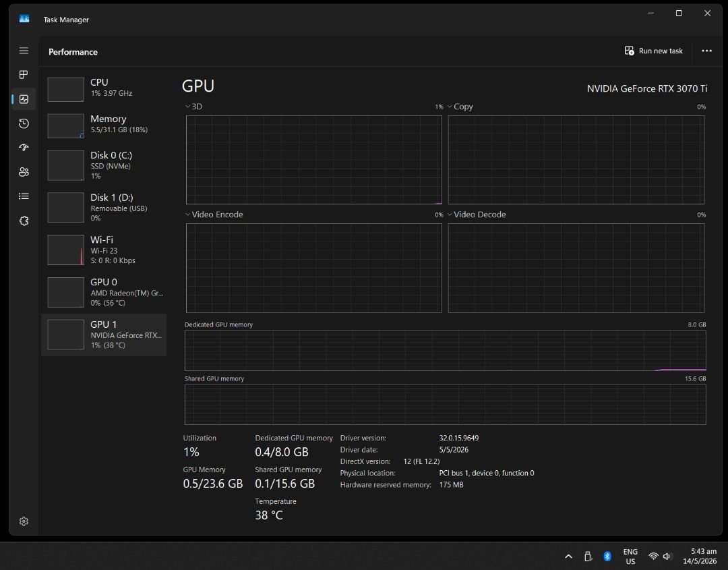Open the hamburger navigation menu
This screenshot has height=570, width=728.
pos(24,51)
